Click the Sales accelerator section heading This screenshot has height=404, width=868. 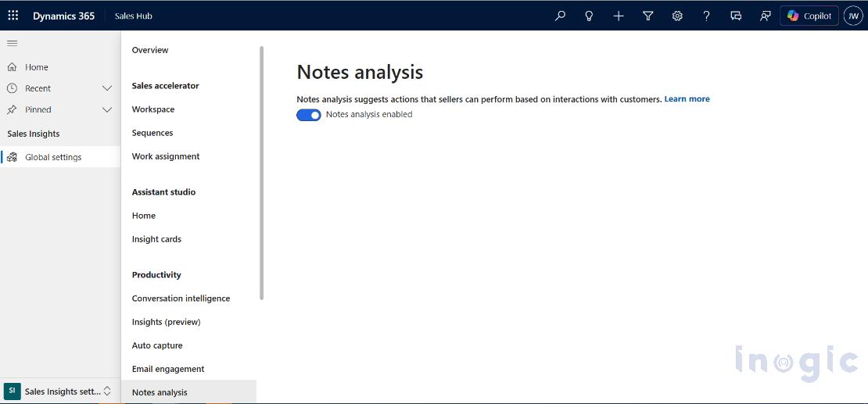pos(166,86)
